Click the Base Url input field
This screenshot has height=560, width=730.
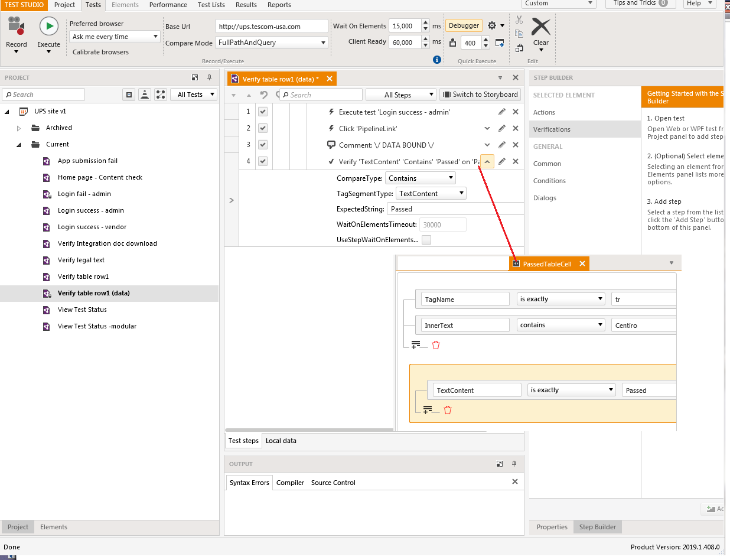click(x=271, y=27)
